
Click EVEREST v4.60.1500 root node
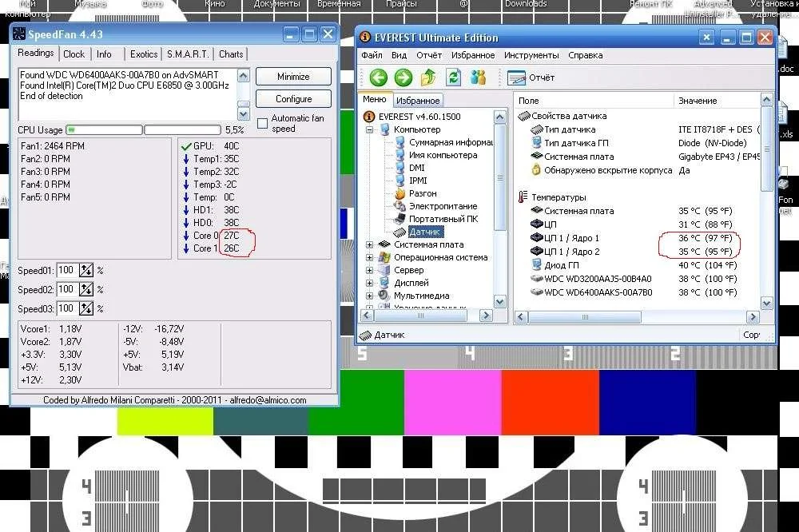click(x=412, y=117)
